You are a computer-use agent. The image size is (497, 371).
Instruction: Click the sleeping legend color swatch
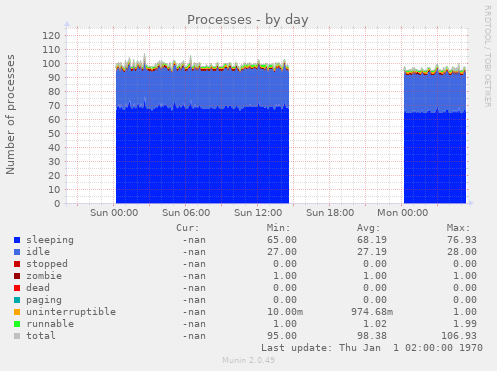pyautogui.click(x=17, y=240)
